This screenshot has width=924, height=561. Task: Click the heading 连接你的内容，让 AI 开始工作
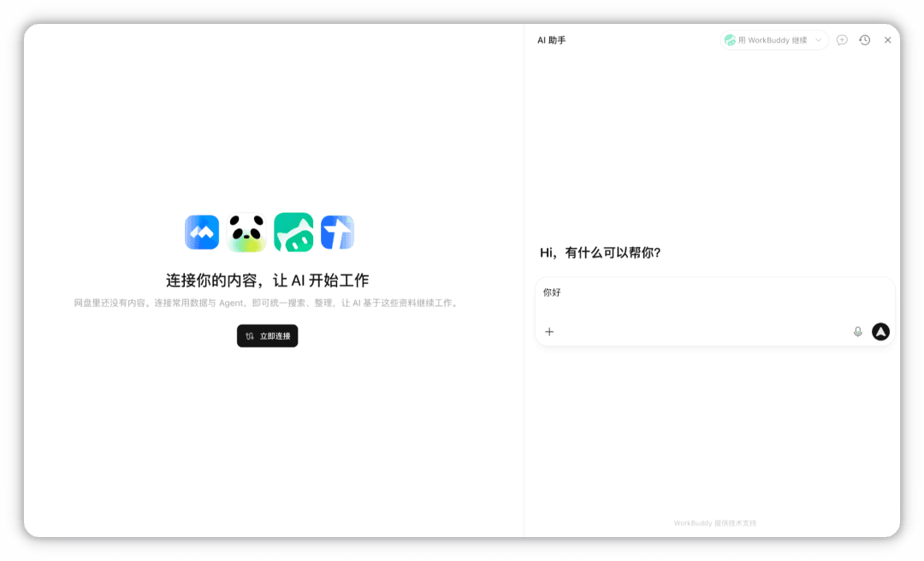268,280
